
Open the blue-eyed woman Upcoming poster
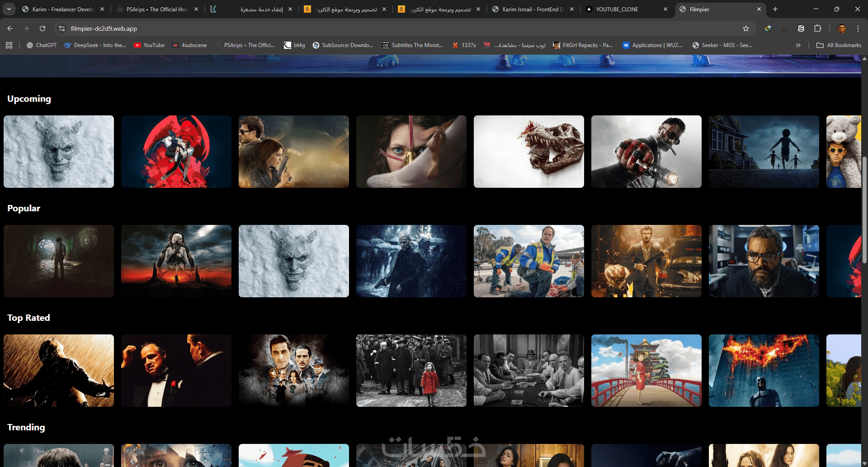coord(411,152)
